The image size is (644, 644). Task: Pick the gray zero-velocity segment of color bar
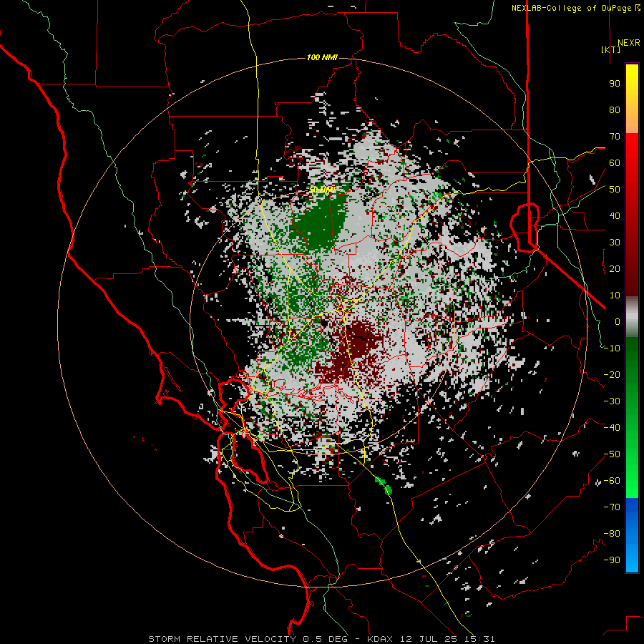click(632, 317)
